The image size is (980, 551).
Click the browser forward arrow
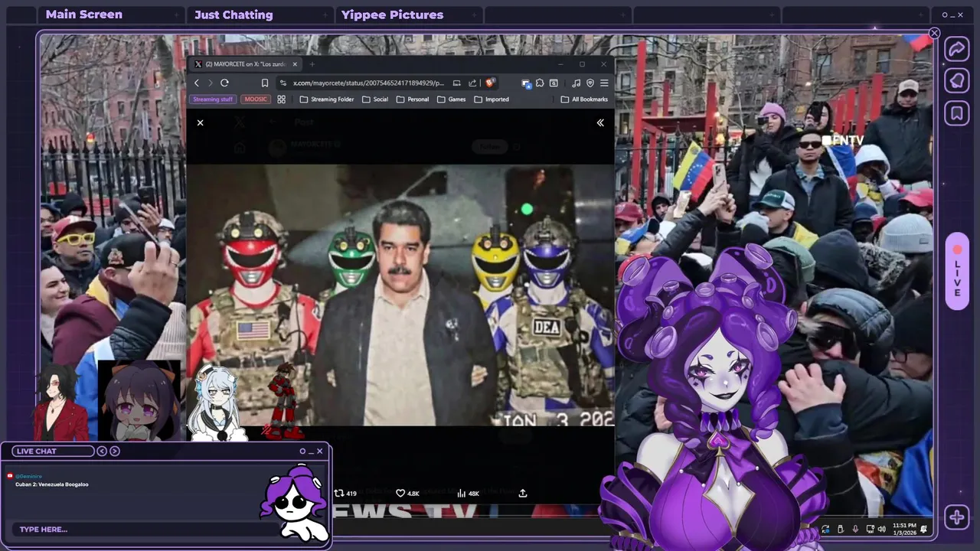pyautogui.click(x=211, y=83)
